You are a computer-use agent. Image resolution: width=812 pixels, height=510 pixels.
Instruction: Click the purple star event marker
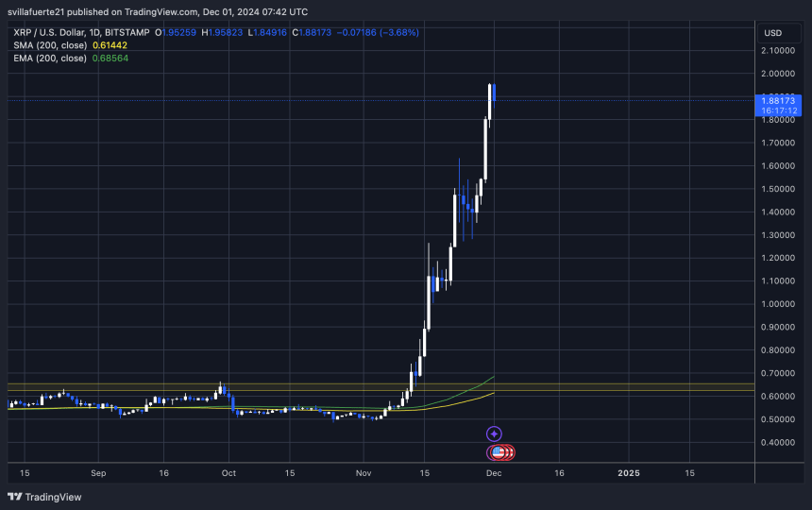pyautogui.click(x=493, y=433)
